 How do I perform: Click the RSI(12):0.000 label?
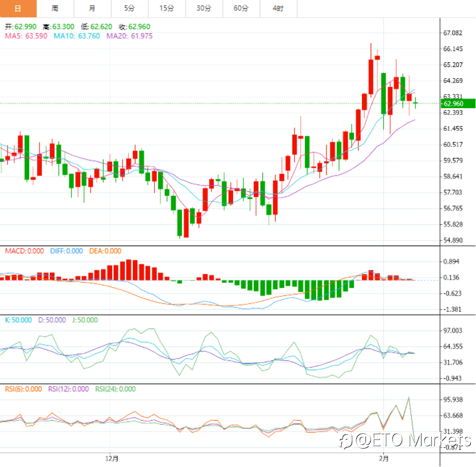click(69, 389)
